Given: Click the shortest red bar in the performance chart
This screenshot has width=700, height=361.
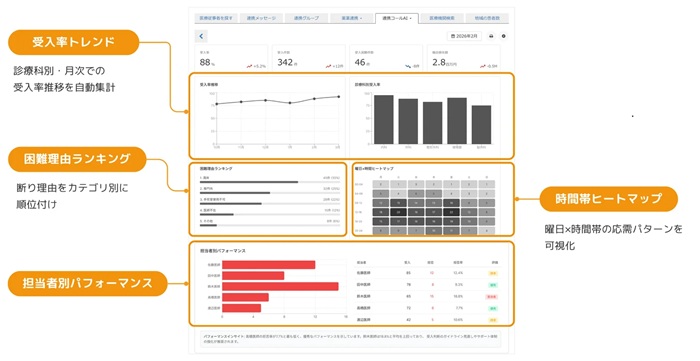Looking at the screenshot, I should [242, 308].
